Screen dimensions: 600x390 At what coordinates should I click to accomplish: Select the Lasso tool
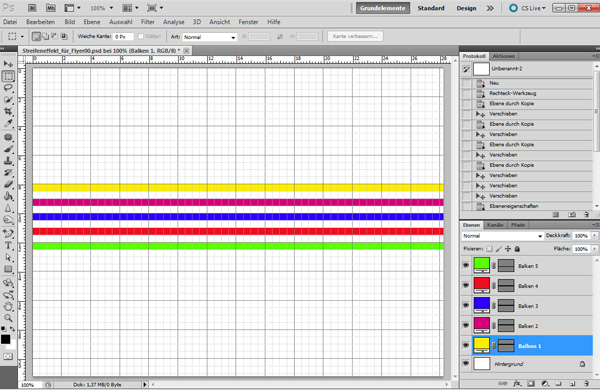coord(8,88)
